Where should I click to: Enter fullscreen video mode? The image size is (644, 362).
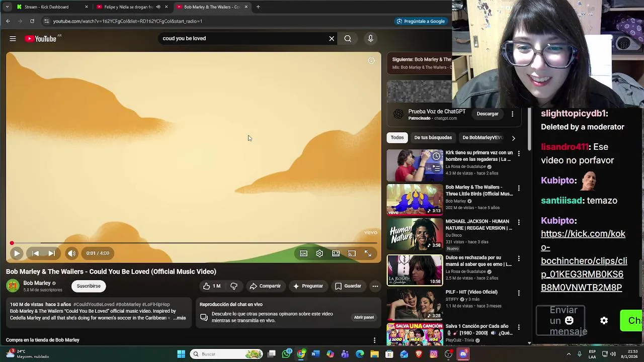[368, 253]
